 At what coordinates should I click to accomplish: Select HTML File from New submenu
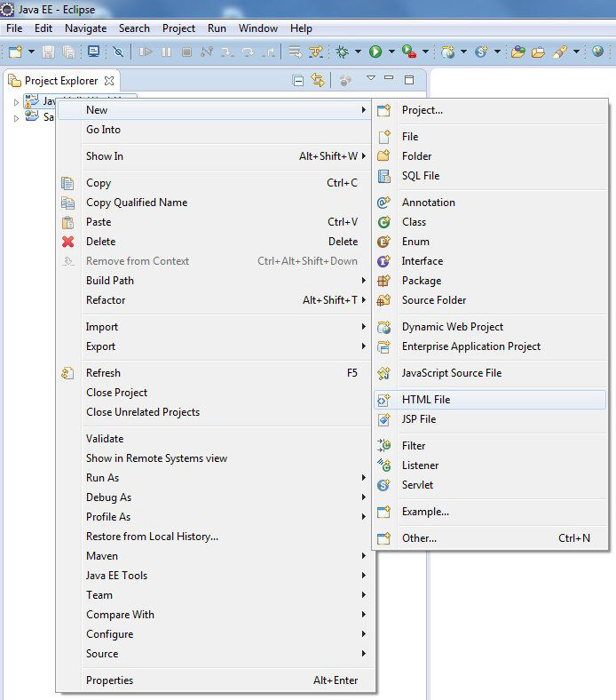coord(426,400)
